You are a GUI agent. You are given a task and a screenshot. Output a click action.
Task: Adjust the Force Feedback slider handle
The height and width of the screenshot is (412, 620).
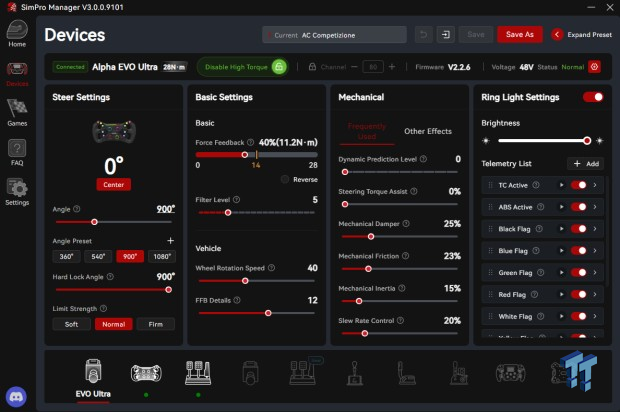pos(245,155)
